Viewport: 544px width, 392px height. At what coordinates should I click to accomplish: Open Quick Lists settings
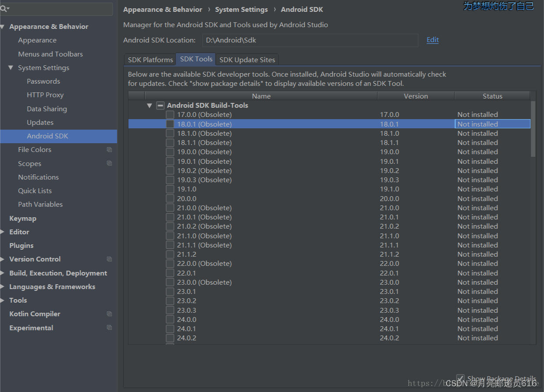(x=35, y=191)
